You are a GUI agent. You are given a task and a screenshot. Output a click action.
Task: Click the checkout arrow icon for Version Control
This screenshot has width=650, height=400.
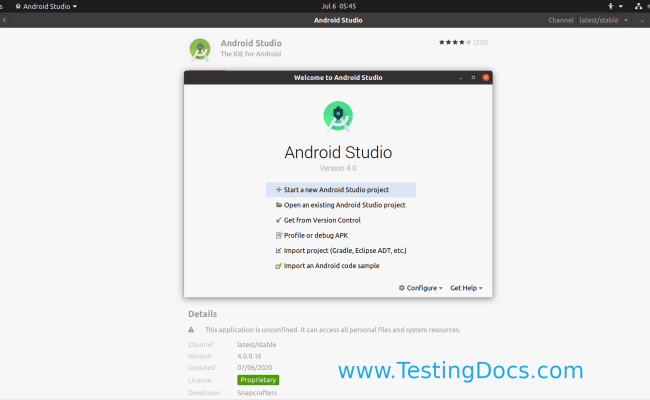279,220
